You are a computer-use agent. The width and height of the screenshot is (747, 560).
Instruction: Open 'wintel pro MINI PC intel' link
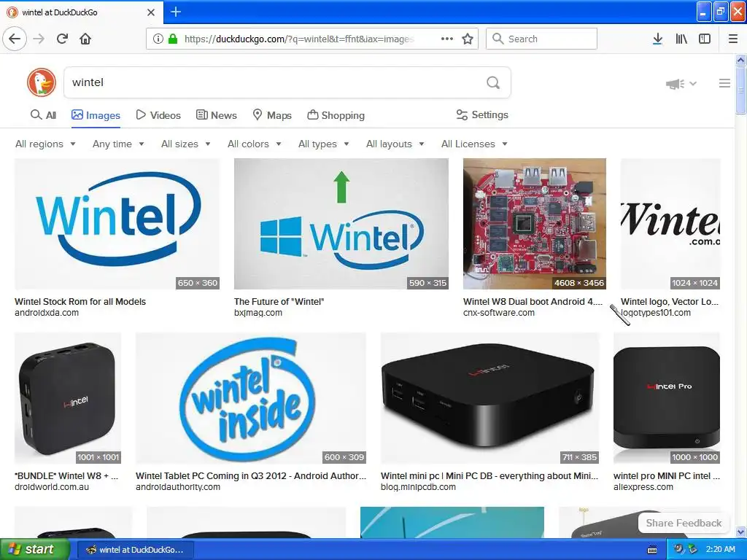pyautogui.click(x=667, y=475)
